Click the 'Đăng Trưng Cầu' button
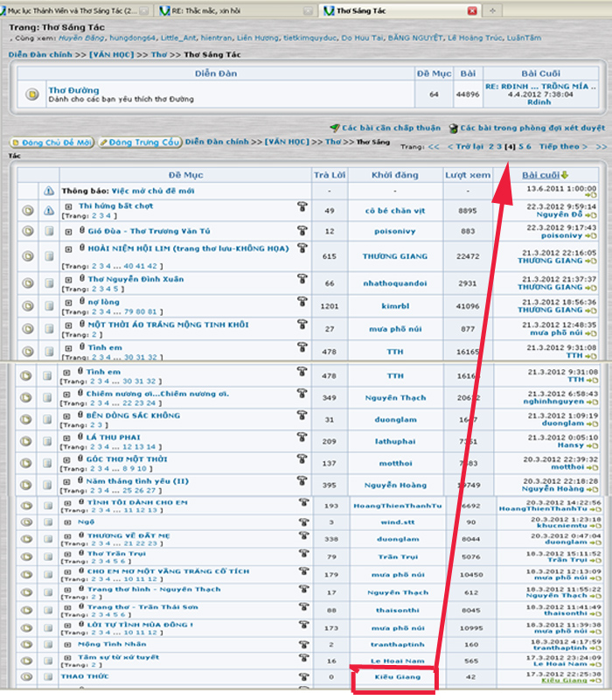The width and height of the screenshot is (612, 700). click(140, 142)
